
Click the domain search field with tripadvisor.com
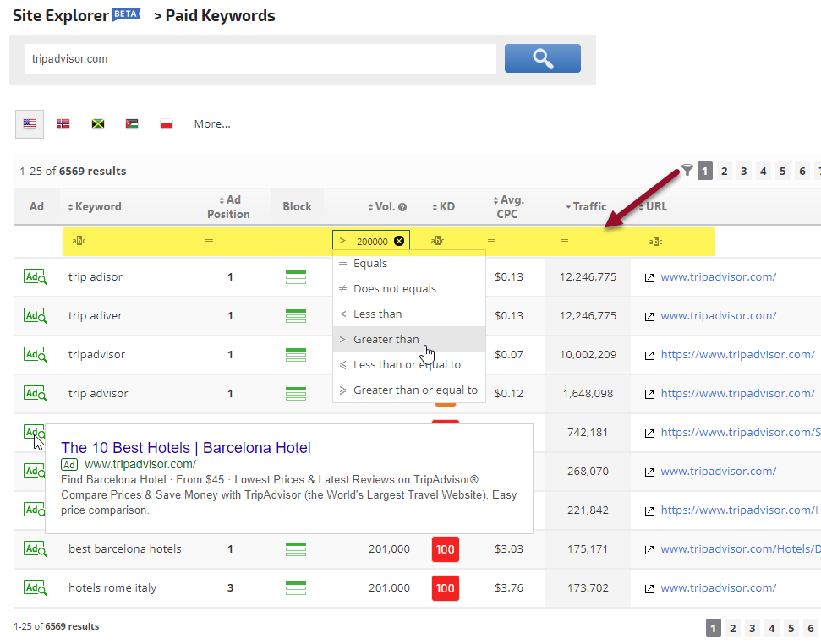260,59
